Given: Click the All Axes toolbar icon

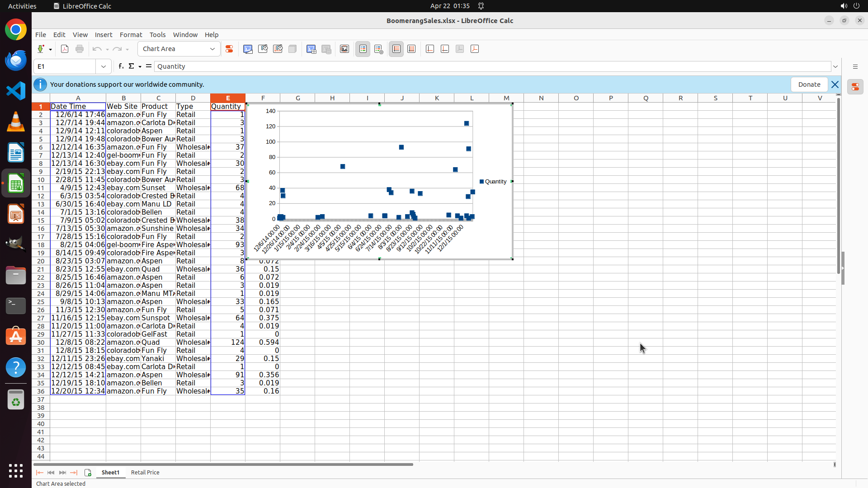Looking at the screenshot, I should [x=475, y=49].
